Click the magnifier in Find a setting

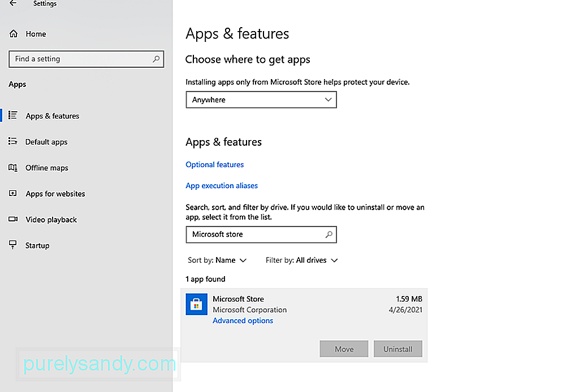[156, 59]
